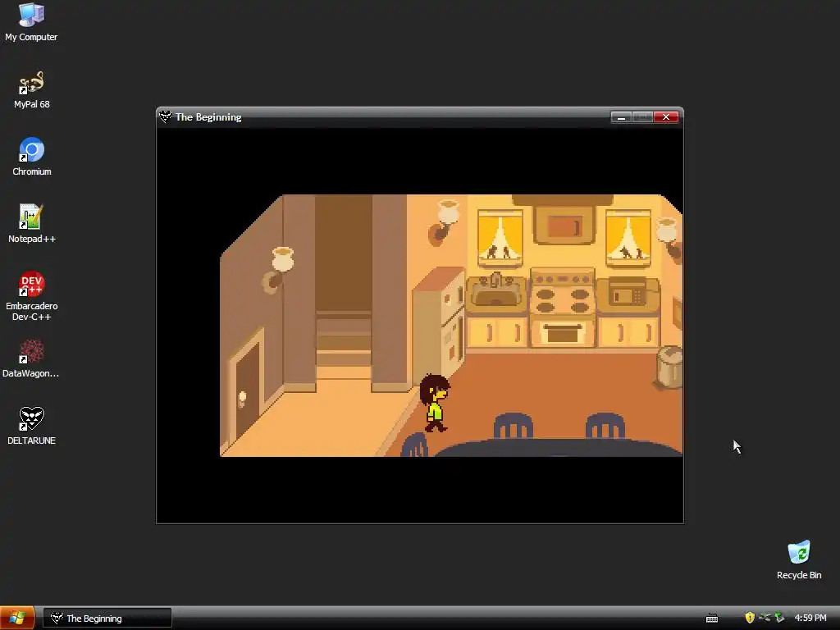
Task: Click The Beginning taskbar button
Action: coord(107,619)
